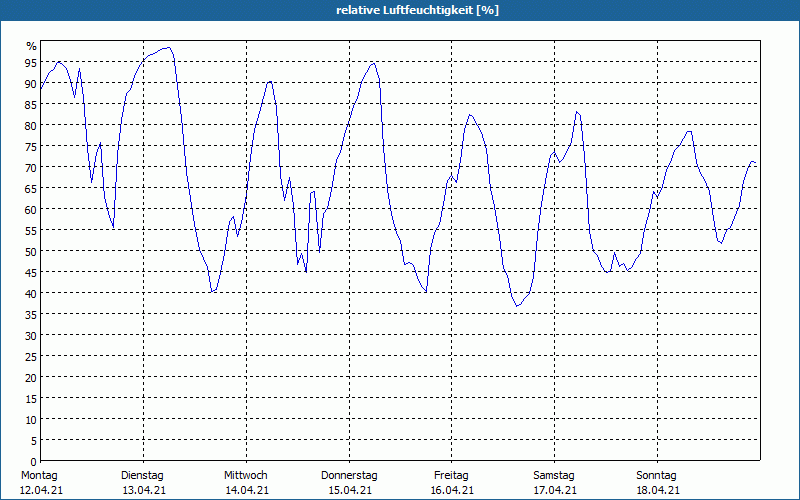The width and height of the screenshot is (800, 500).
Task: Click the 0 value on y-axis
Action: coord(34,461)
